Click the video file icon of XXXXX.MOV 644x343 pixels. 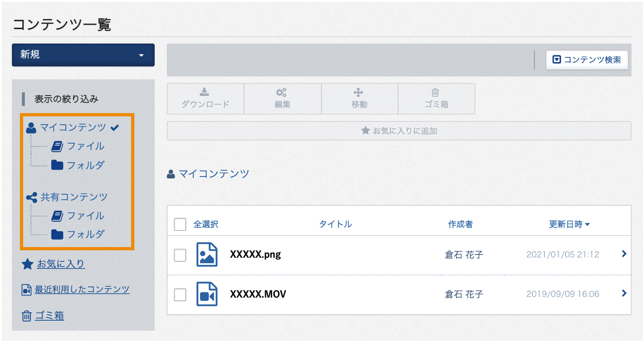click(x=207, y=294)
